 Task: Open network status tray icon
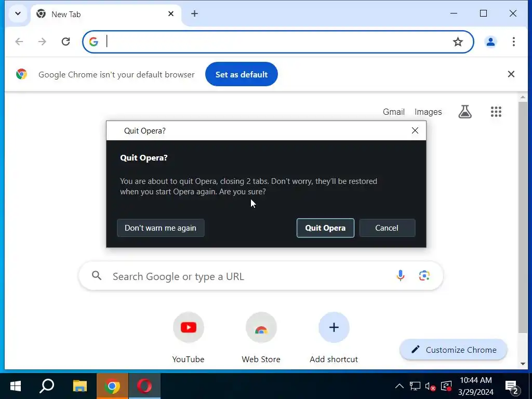[x=415, y=386]
